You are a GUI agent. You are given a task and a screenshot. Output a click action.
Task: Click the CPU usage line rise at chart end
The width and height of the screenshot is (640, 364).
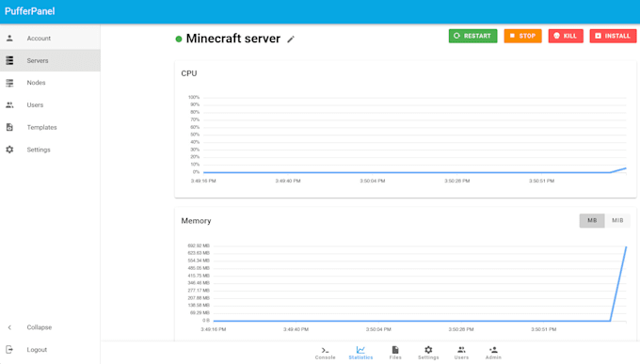click(618, 169)
